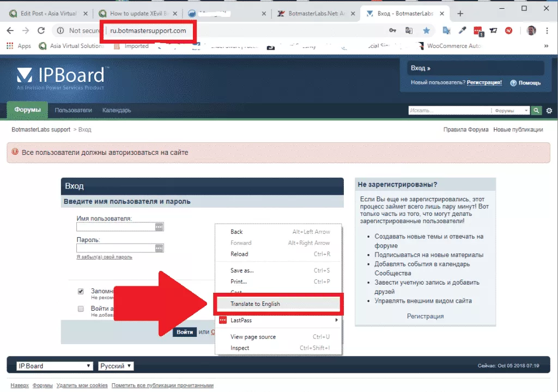Click the saved password key icon

(x=392, y=31)
